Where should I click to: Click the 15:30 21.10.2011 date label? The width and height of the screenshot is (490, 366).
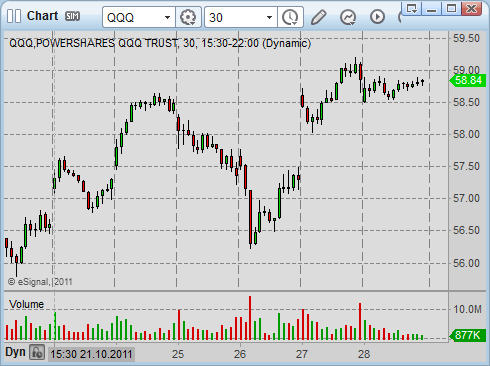click(x=91, y=354)
